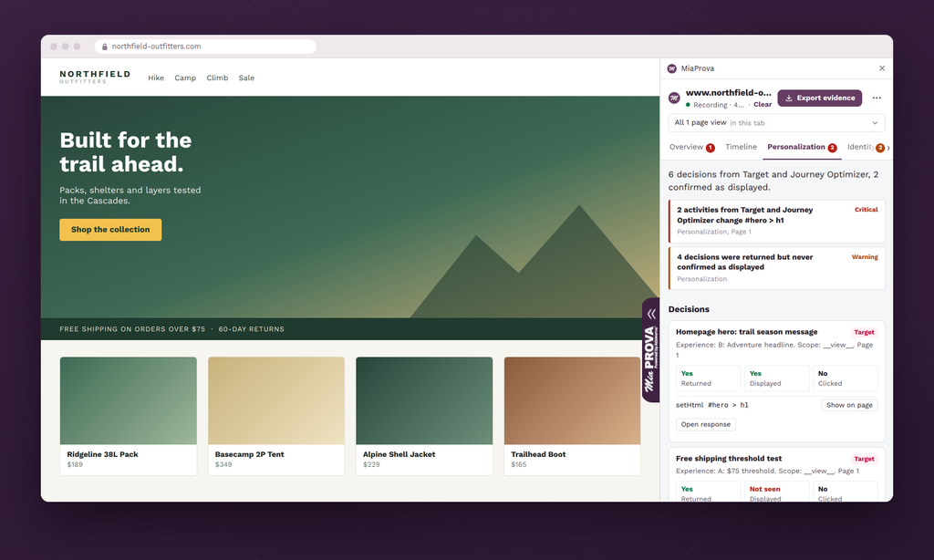Screen dimensions: 934x560
Task: Open the Ridgeline 38L Pack product thumbnail
Action: pyautogui.click(x=128, y=400)
